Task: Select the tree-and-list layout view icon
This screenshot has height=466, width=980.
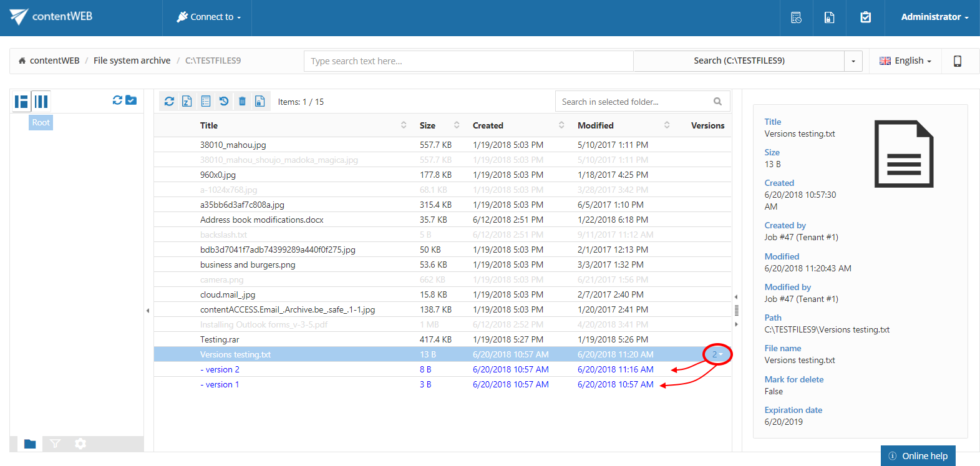Action: pos(22,101)
